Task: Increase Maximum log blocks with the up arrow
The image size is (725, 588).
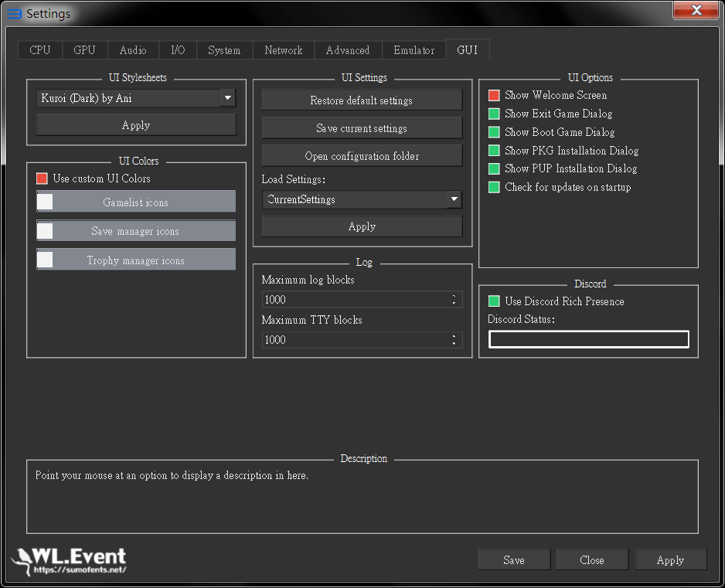Action: (454, 296)
